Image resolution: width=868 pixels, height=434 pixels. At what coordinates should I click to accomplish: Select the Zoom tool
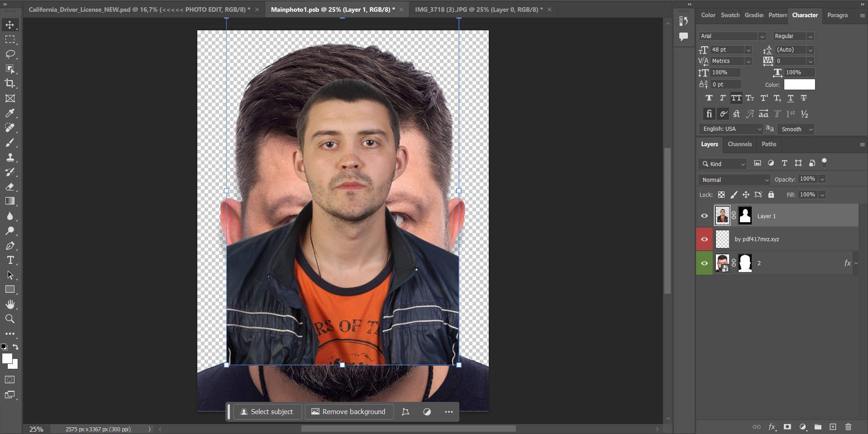pyautogui.click(x=10, y=319)
